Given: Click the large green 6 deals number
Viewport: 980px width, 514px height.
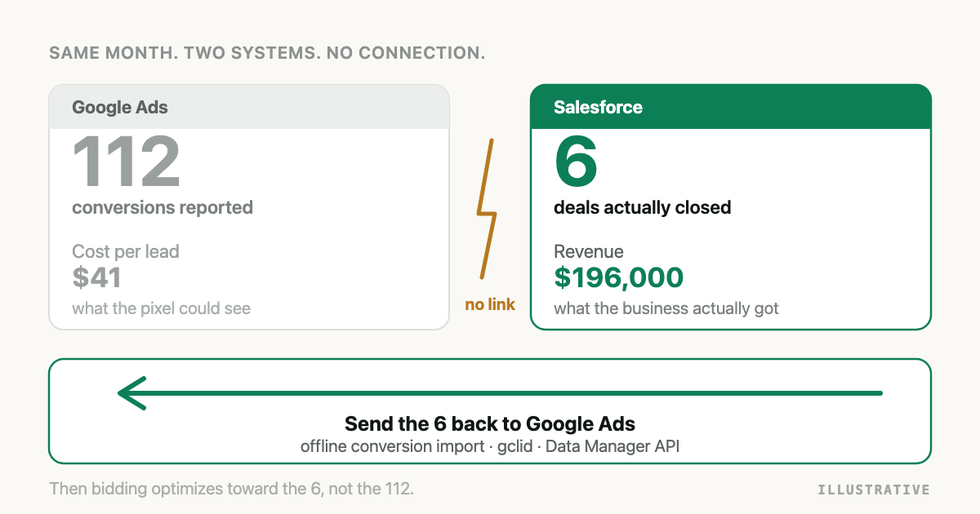Looking at the screenshot, I should click(577, 162).
